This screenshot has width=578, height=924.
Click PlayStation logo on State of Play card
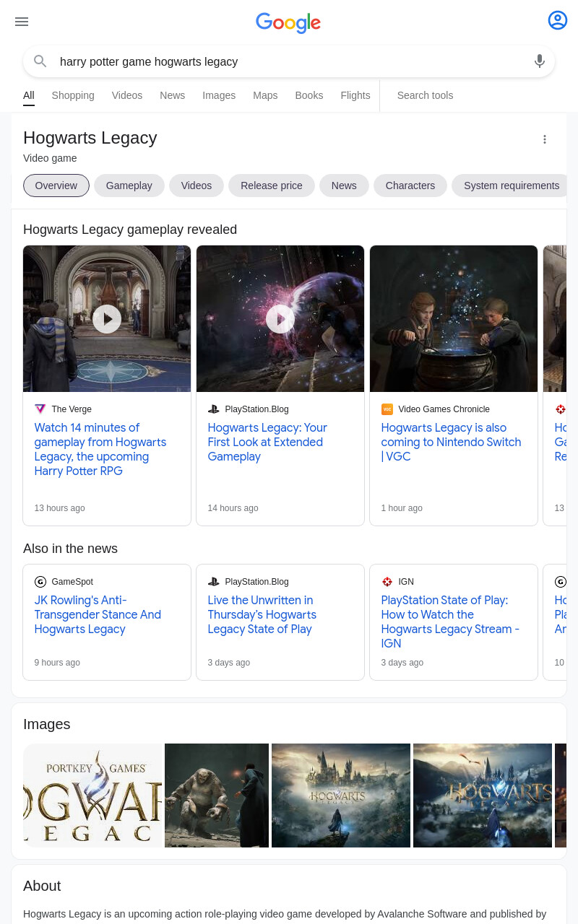214,582
